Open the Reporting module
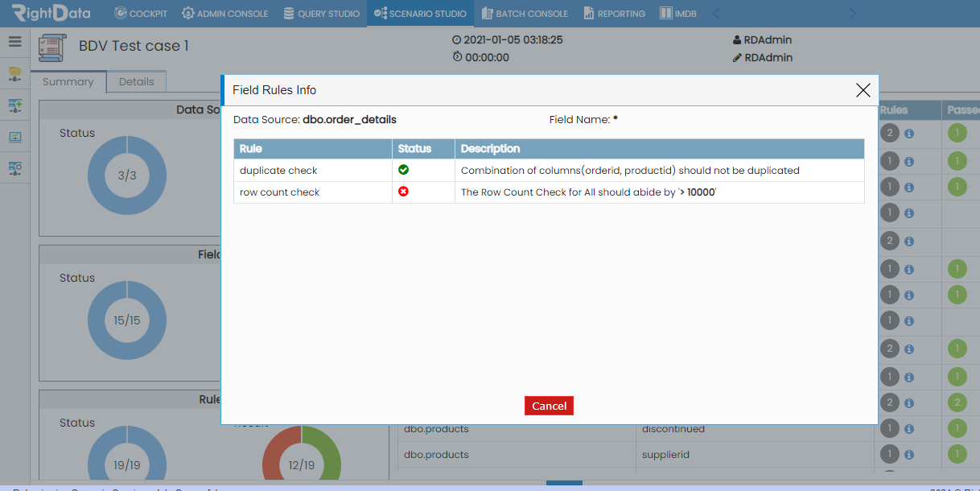Screen dimensions: 980x491 pos(614,14)
